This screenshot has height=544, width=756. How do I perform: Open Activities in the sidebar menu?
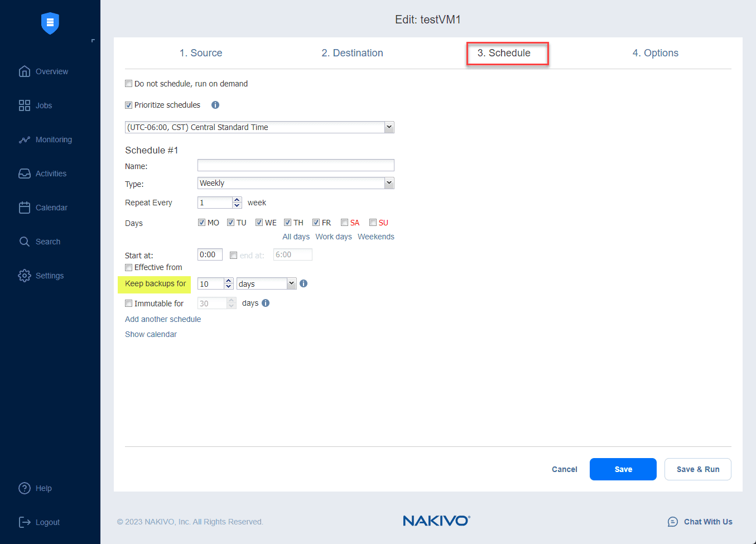click(x=50, y=174)
